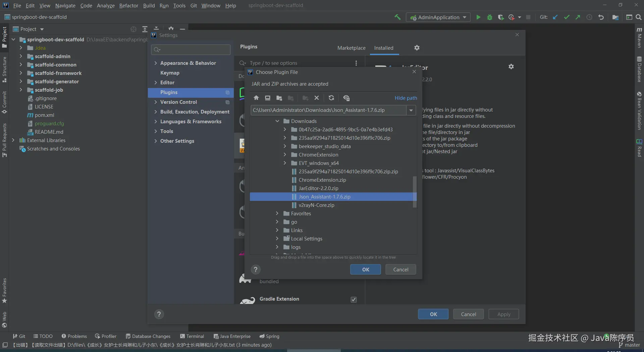Build project using hammer icon
The height and width of the screenshot is (352, 644).
point(397,17)
